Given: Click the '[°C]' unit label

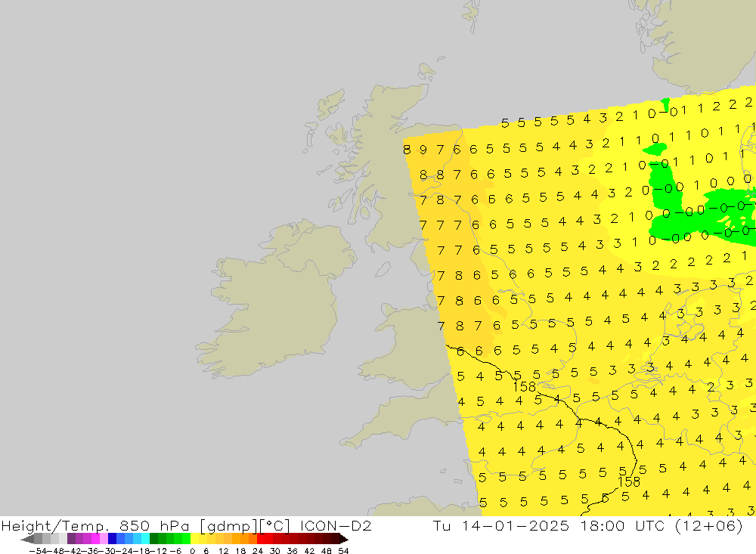Looking at the screenshot, I should click(274, 526).
